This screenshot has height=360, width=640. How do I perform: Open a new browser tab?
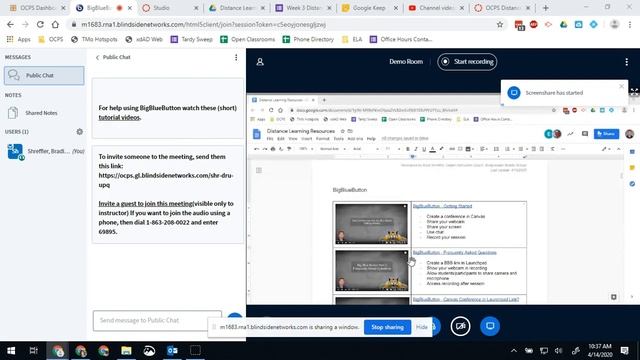point(545,8)
